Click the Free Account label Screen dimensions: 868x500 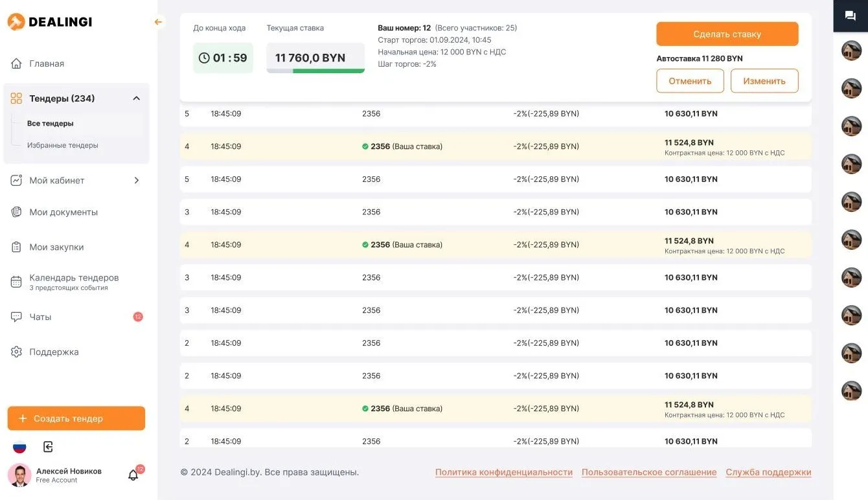[x=56, y=480]
